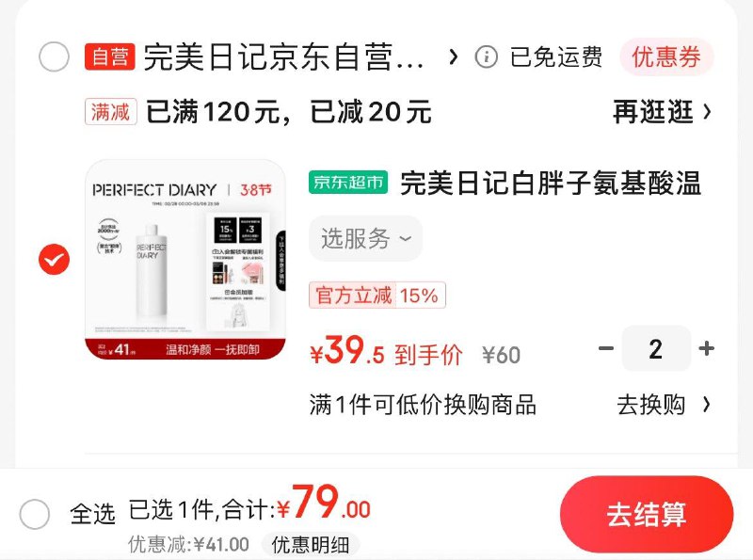Click the Perfect Diary product thumbnail

pyautogui.click(x=185, y=260)
